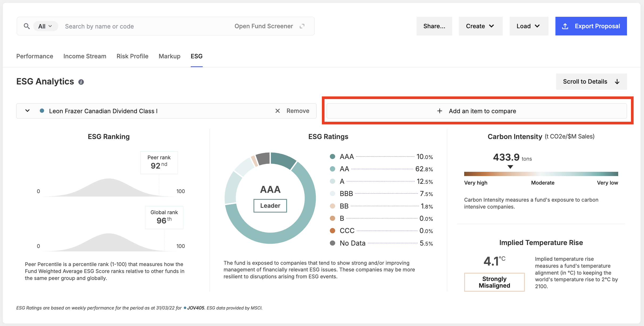Open the Create dropdown menu
The height and width of the screenshot is (326, 644).
tap(480, 26)
